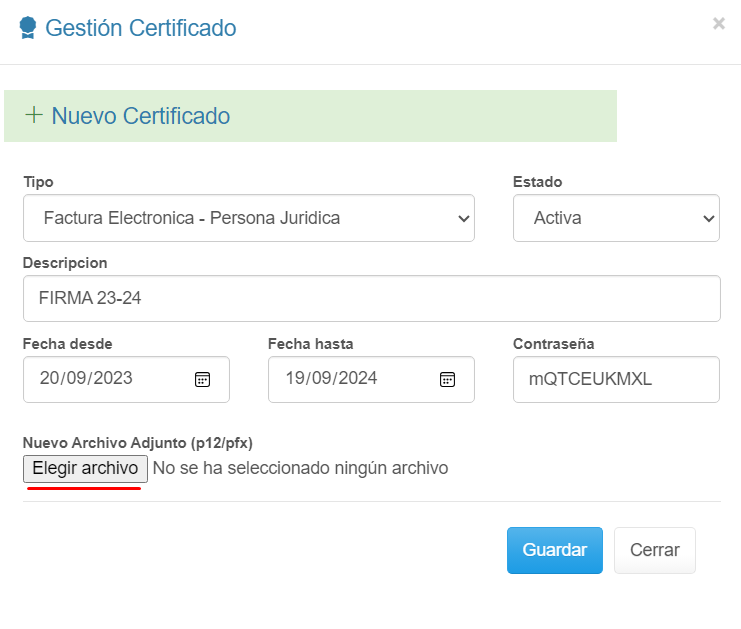Open the Estado dropdown showing Activa
The width and height of the screenshot is (741, 629).
point(616,218)
